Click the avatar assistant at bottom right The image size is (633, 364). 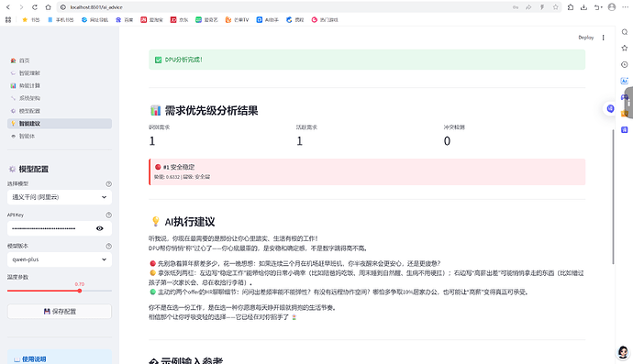(623, 352)
